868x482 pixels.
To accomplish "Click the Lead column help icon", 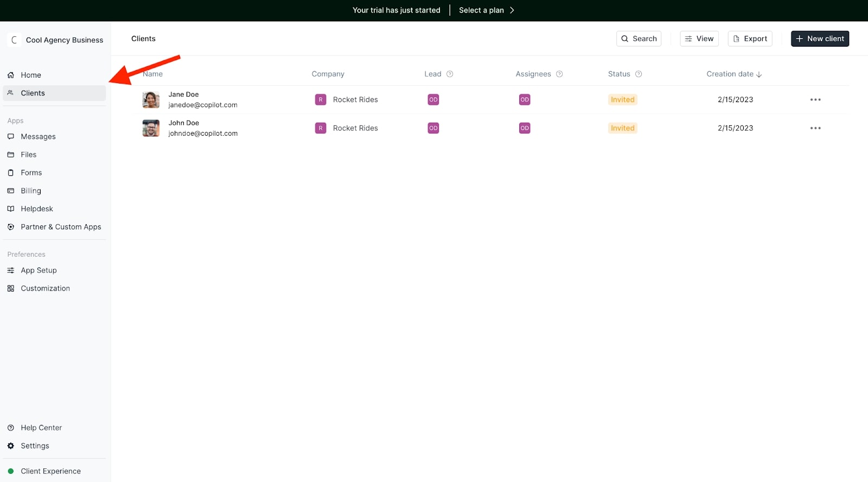I will pyautogui.click(x=450, y=74).
